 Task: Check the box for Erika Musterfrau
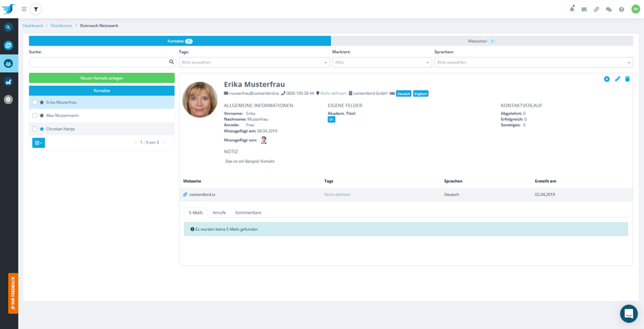35,102
